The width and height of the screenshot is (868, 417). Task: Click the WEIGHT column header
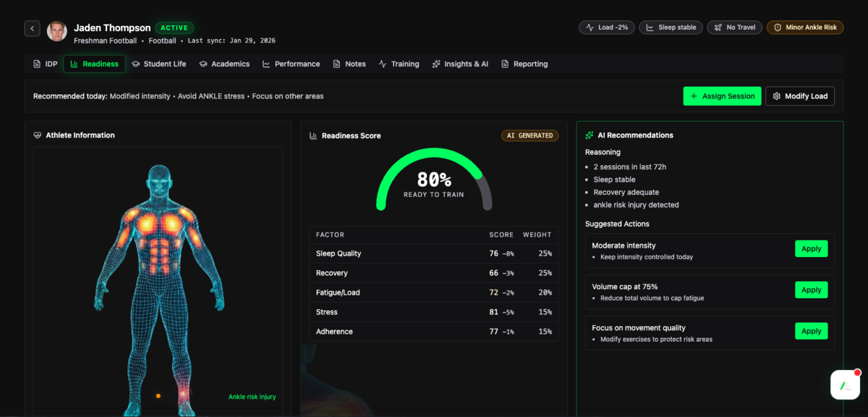pos(537,235)
